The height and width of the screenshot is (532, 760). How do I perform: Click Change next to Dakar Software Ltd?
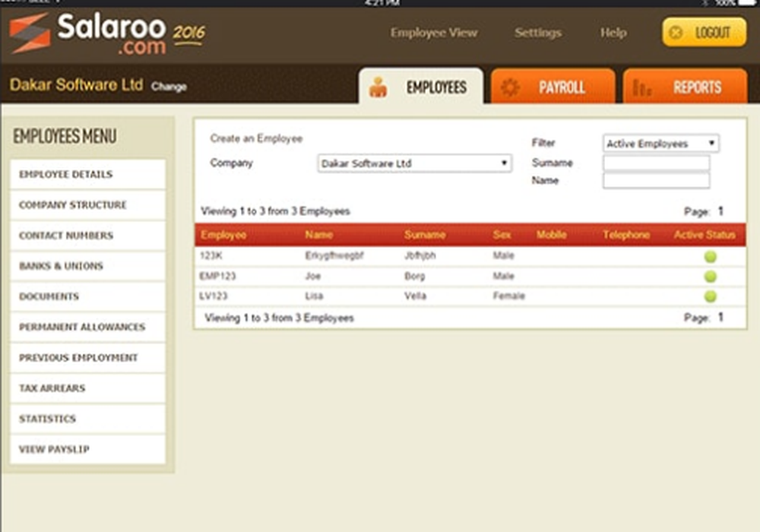[169, 87]
